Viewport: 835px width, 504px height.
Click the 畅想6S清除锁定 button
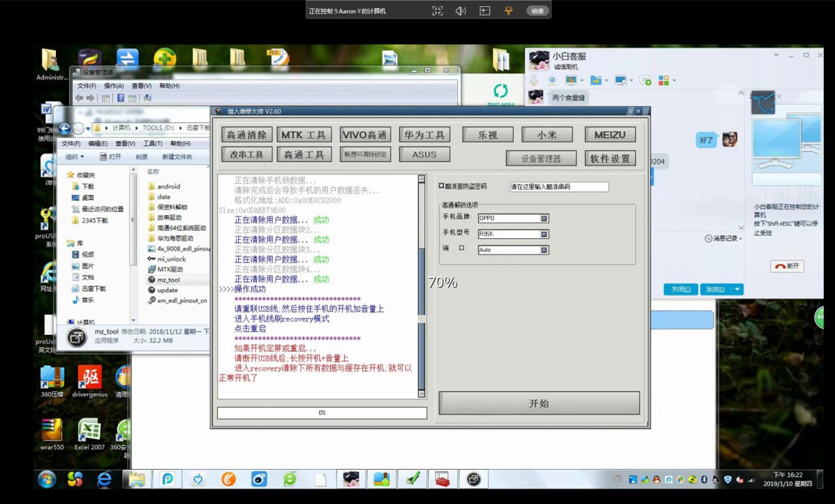coord(365,154)
